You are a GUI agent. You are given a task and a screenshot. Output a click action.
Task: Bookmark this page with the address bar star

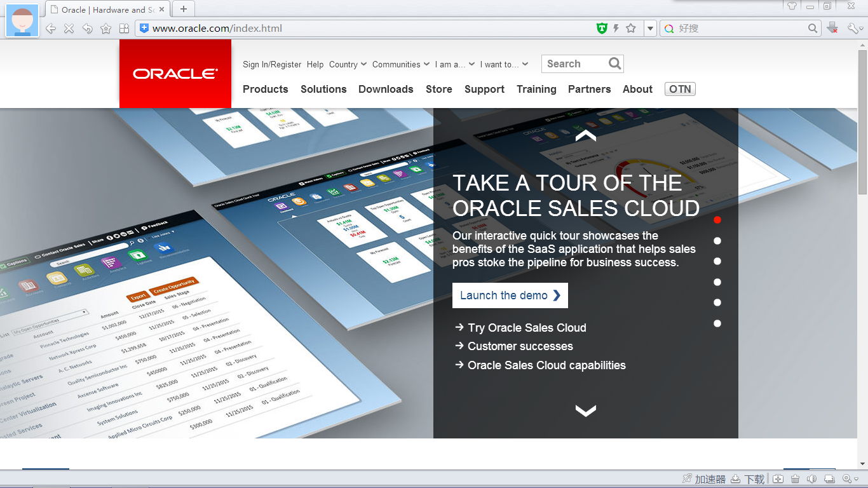(631, 28)
